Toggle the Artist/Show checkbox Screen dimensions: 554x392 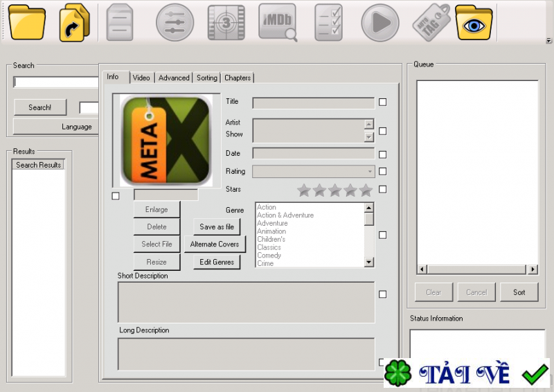pos(382,131)
